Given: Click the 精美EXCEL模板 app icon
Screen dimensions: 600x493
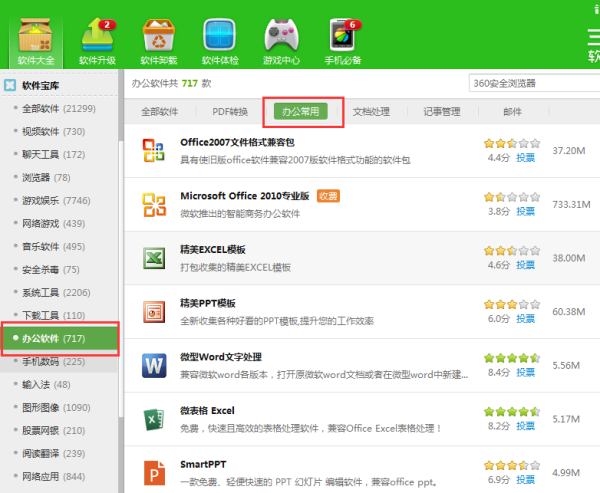Looking at the screenshot, I should click(x=154, y=258).
